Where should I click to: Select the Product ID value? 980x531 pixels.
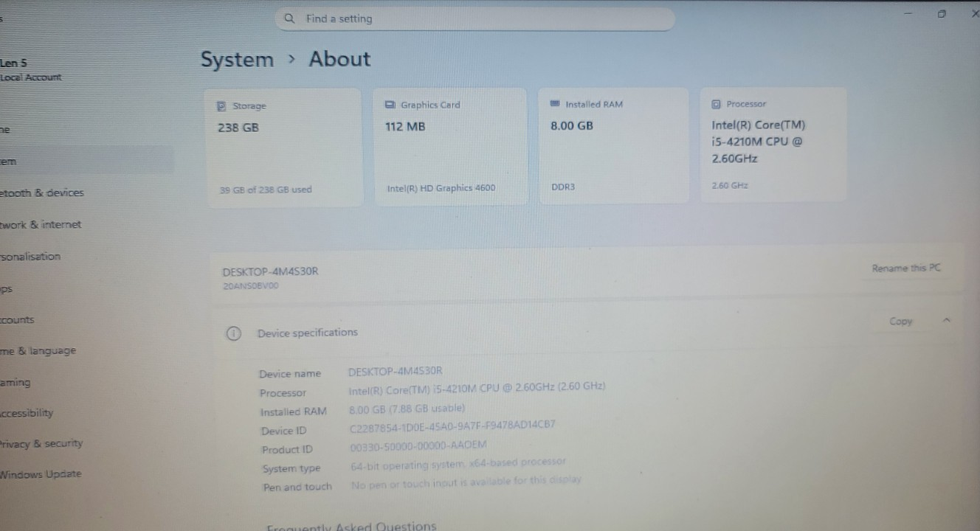tap(418, 445)
